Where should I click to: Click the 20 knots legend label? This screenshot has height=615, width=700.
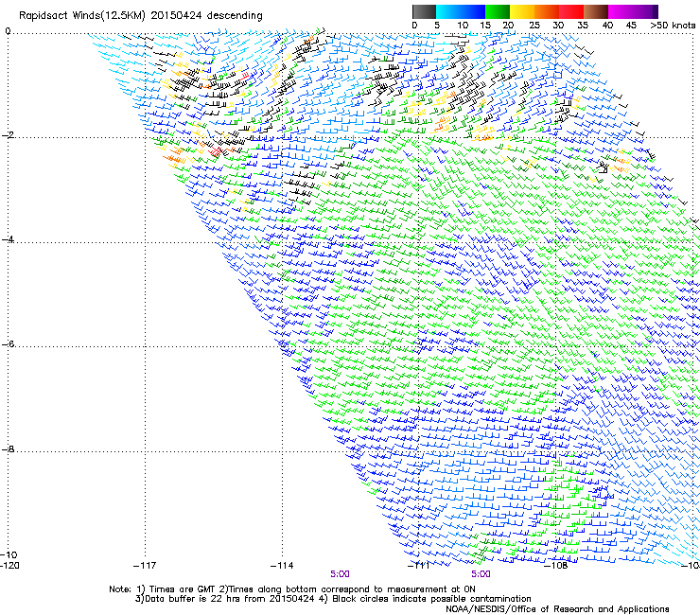click(508, 26)
